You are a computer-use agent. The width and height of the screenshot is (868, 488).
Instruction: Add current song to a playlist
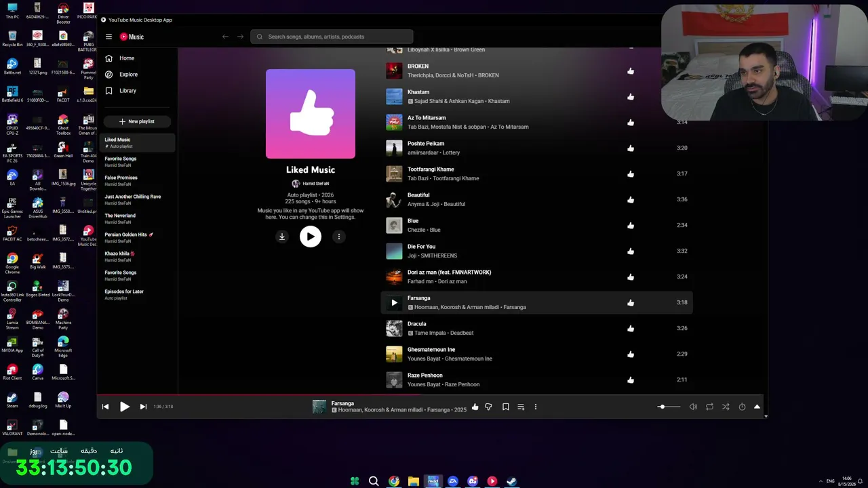coord(521,407)
